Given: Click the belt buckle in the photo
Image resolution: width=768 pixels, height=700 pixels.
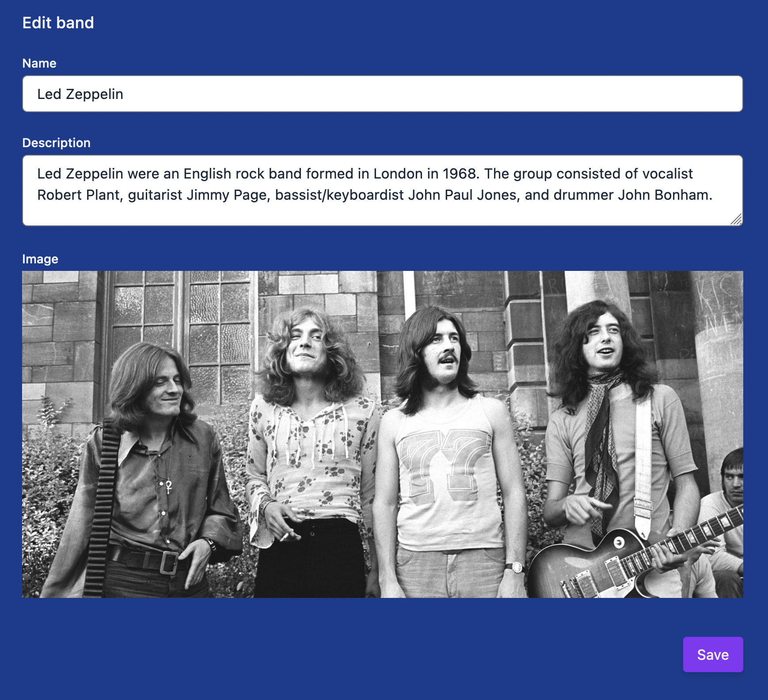Looking at the screenshot, I should 168,562.
